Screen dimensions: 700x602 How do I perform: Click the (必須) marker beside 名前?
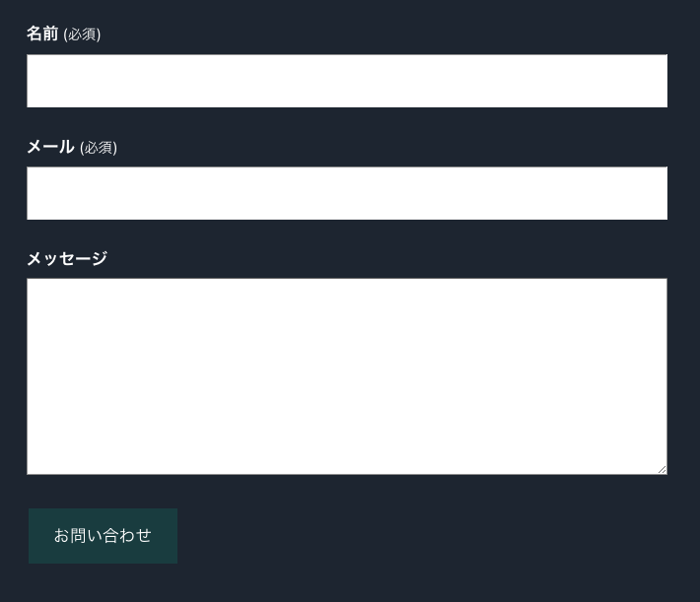82,34
